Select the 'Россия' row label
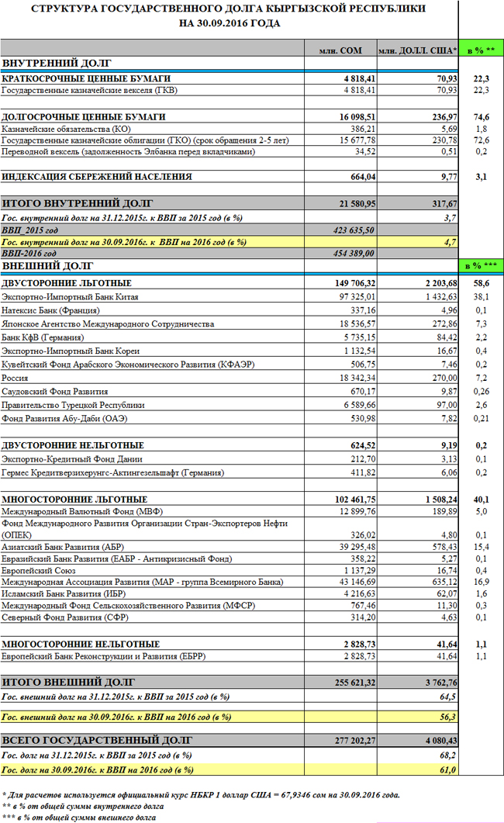 [15, 378]
